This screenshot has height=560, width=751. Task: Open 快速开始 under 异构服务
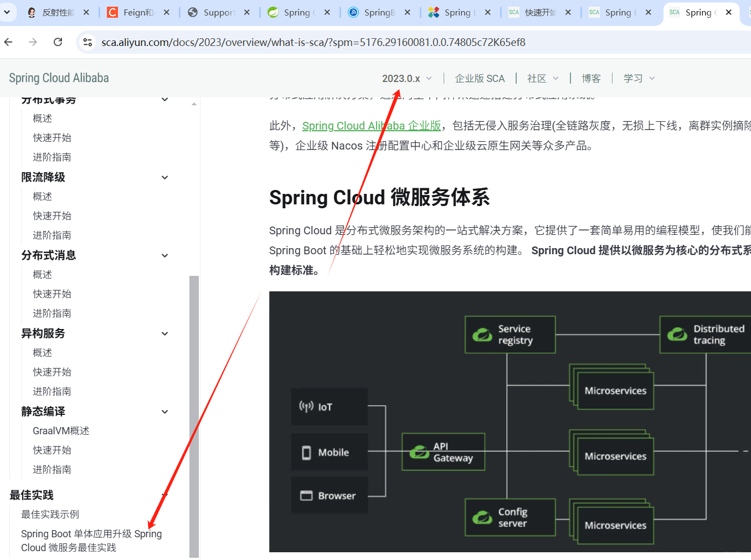(52, 372)
